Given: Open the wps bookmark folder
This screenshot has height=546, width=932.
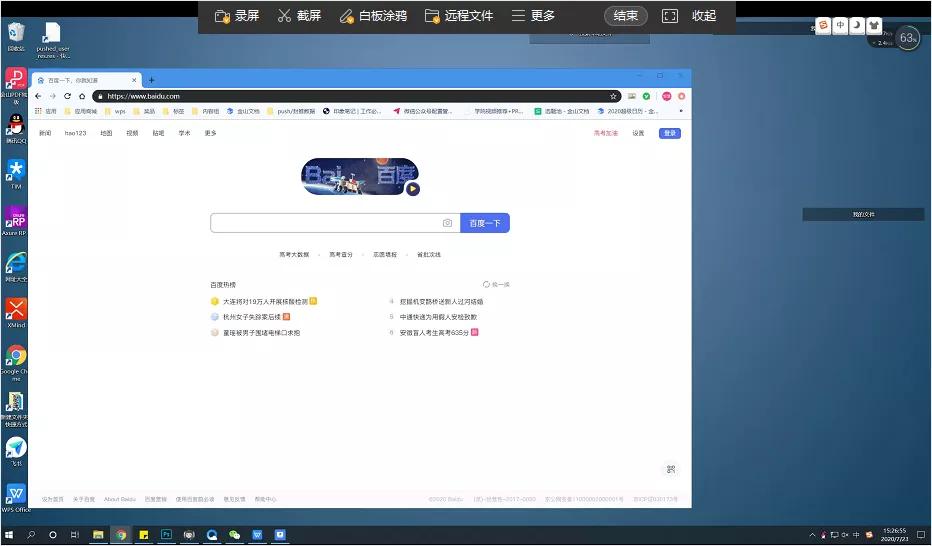Looking at the screenshot, I should [115, 111].
